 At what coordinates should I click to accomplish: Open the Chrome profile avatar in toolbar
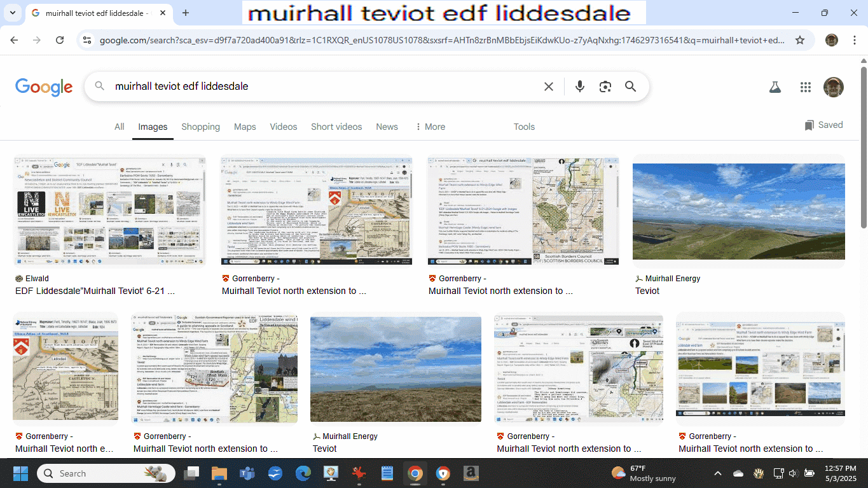832,40
